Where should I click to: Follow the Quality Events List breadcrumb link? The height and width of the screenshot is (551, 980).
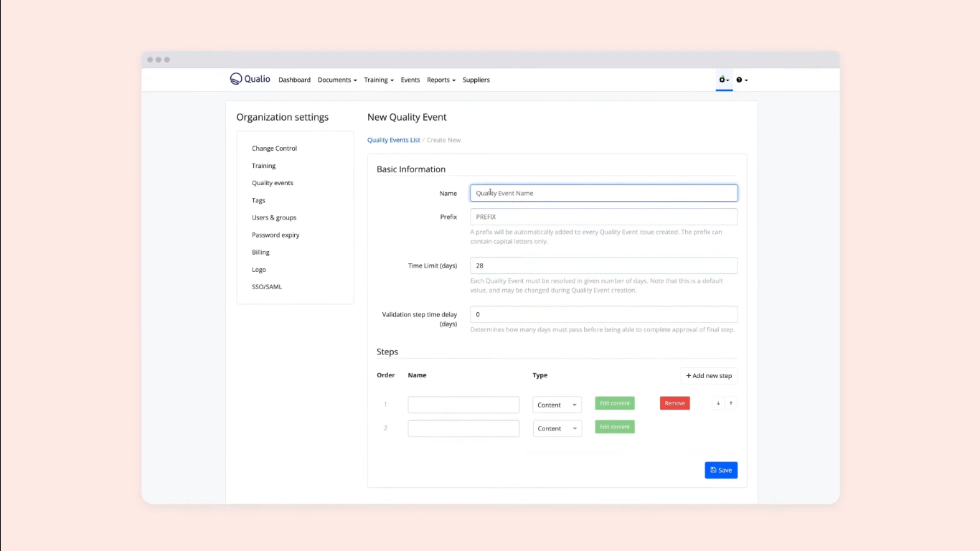click(394, 140)
